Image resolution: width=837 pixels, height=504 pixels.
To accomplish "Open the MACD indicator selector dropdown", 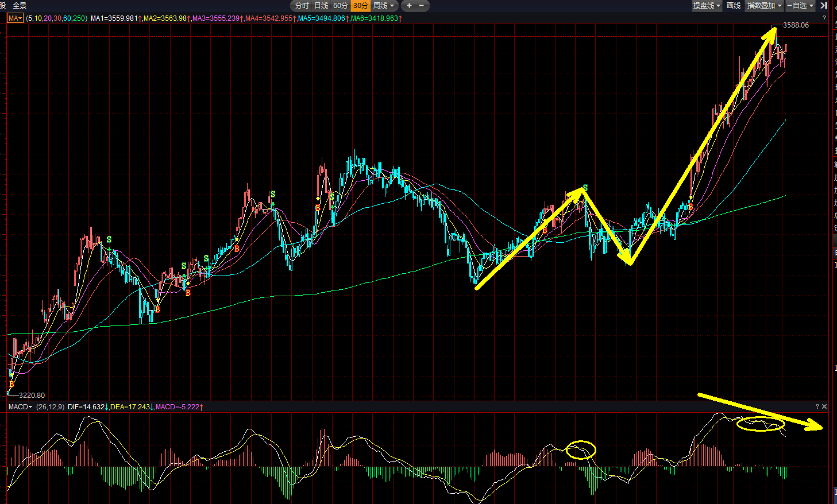I will click(20, 406).
